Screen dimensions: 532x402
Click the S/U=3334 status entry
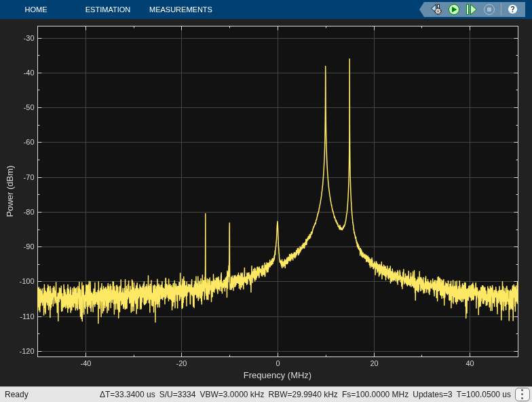click(178, 394)
